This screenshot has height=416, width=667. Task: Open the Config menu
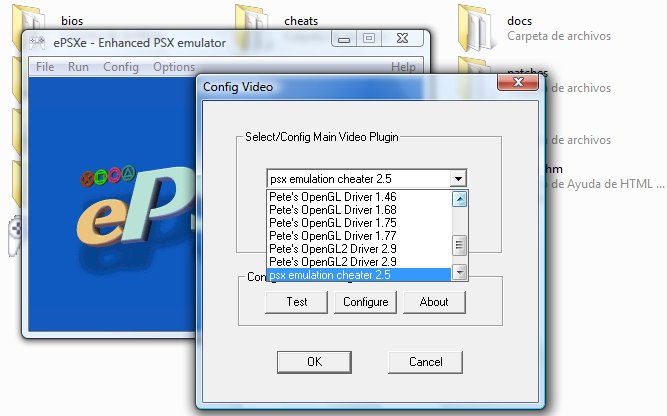tap(121, 67)
